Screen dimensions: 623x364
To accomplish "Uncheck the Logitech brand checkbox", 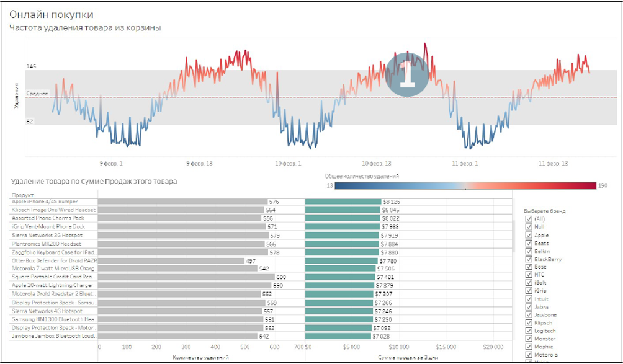I will (528, 331).
